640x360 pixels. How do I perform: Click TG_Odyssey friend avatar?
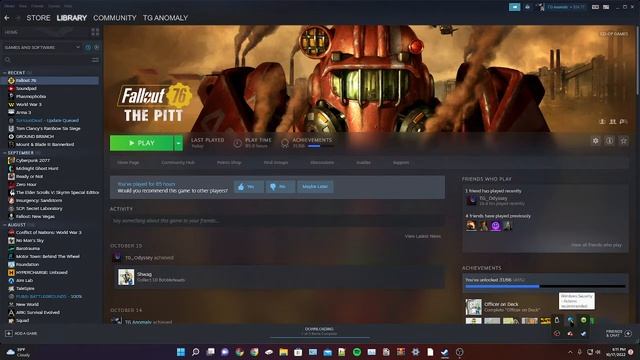pyautogui.click(x=471, y=200)
